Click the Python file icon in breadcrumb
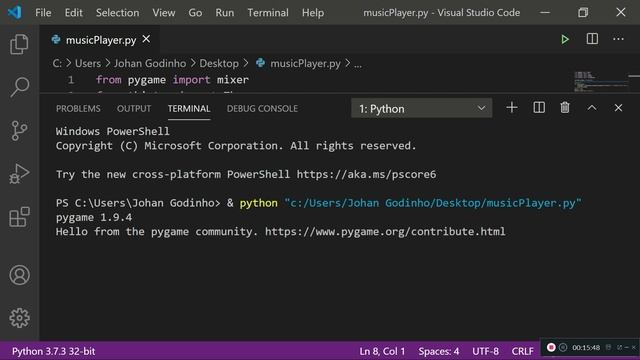This screenshot has height=360, width=640. [260, 63]
